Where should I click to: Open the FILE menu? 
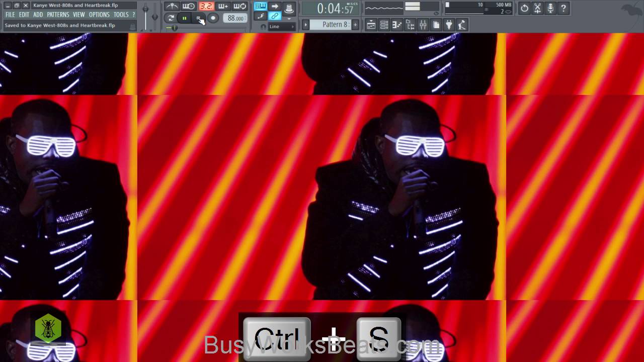10,15
